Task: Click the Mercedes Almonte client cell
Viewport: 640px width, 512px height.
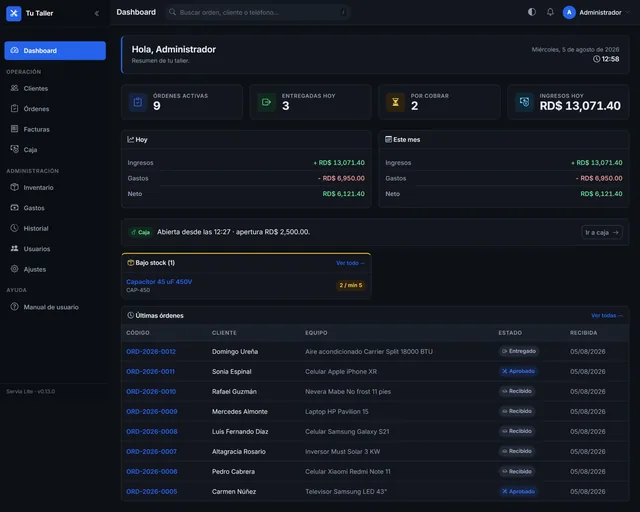Action: tap(240, 412)
